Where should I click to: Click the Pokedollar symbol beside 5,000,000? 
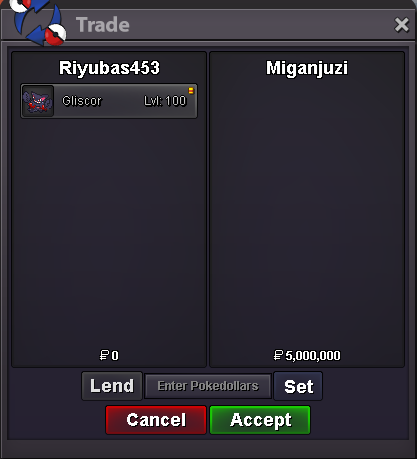tap(278, 355)
